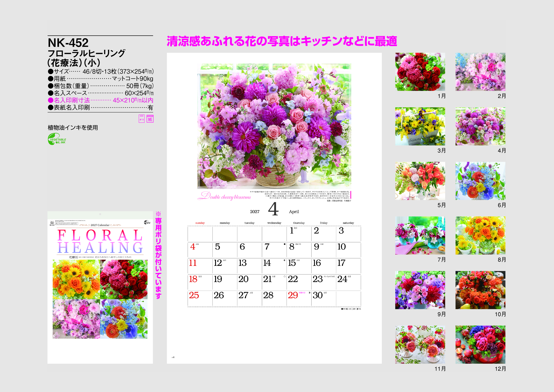
Task: Click the new moon symbol on April 7
Action: click(x=284, y=244)
